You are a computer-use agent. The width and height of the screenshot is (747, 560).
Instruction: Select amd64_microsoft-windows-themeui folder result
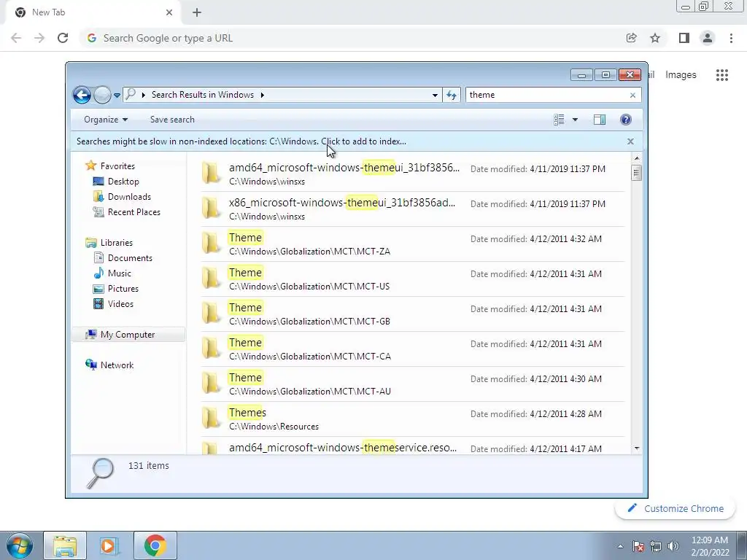click(413, 174)
